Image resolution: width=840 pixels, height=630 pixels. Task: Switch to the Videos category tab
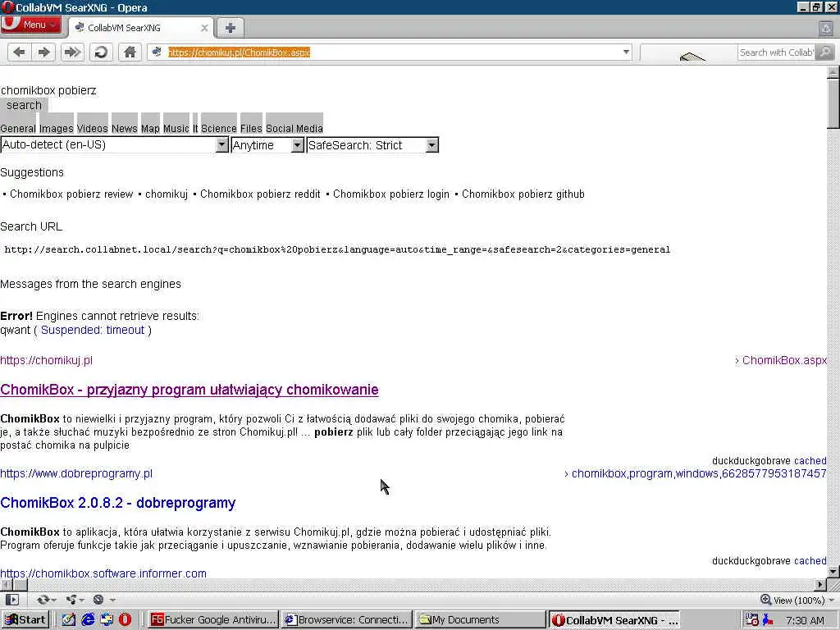click(x=92, y=129)
